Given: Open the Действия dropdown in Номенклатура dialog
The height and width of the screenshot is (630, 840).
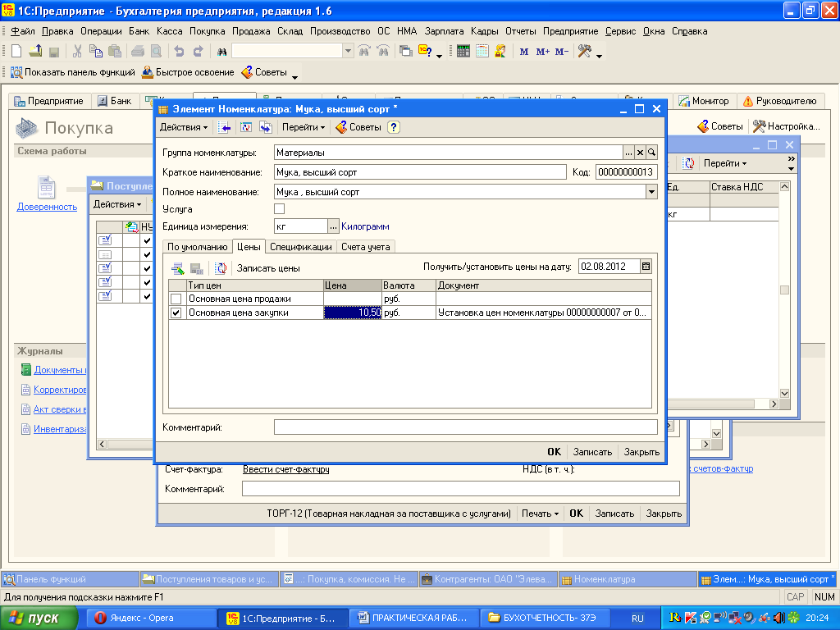Looking at the screenshot, I should pos(184,127).
